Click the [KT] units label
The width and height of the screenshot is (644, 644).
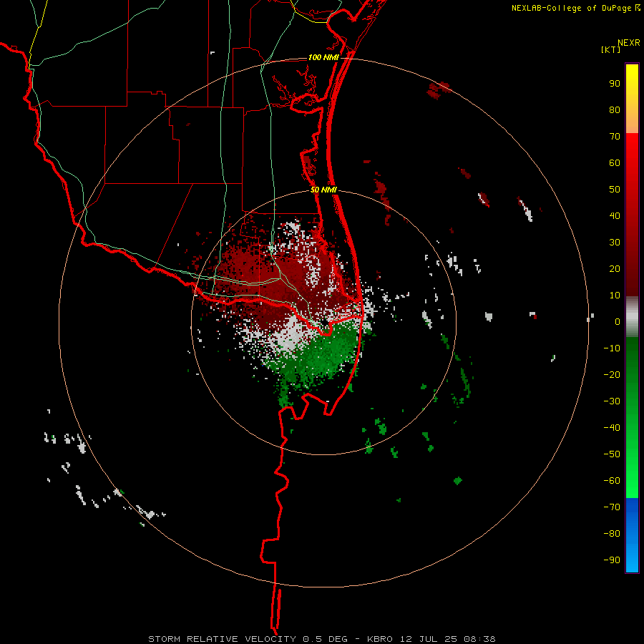[610, 49]
